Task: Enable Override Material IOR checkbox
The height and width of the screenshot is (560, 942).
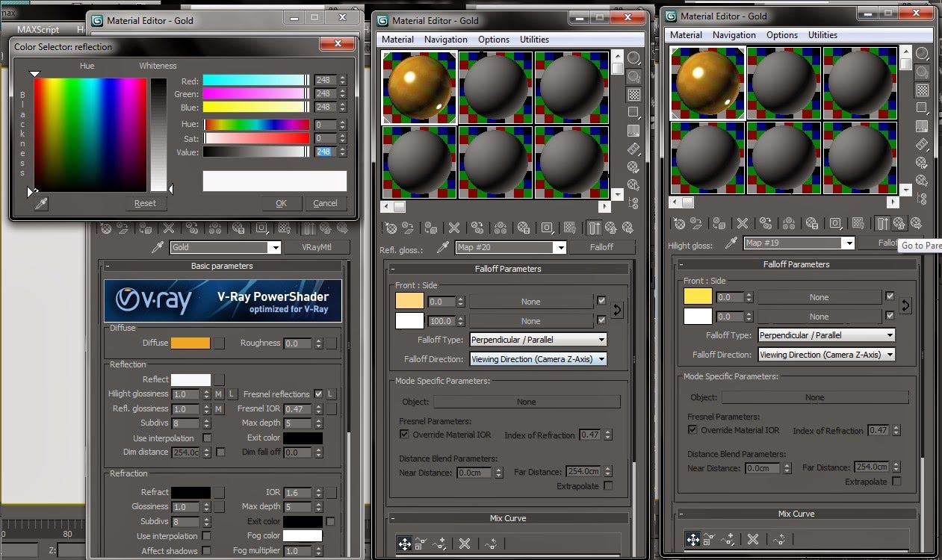Action: click(x=404, y=435)
